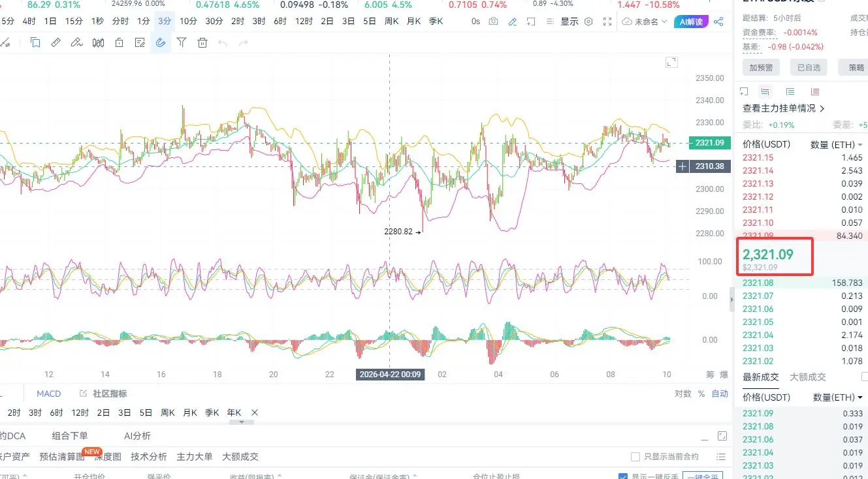Viewport: 868px width, 479px height.
Task: Select the 30分 timeframe
Action: coord(214,21)
